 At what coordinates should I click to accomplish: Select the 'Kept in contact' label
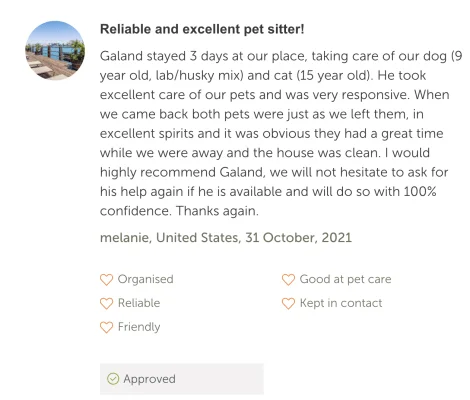click(341, 303)
